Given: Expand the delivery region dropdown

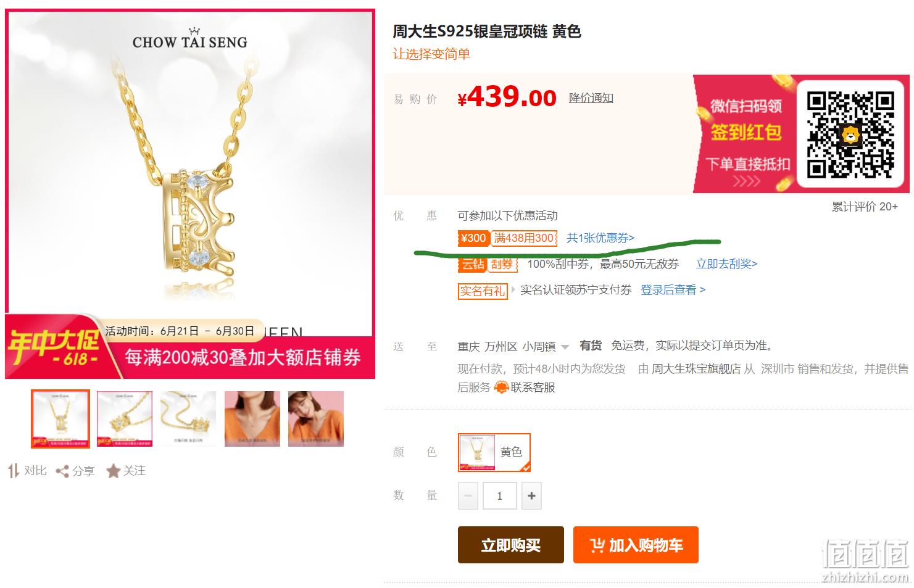Looking at the screenshot, I should 565,347.
